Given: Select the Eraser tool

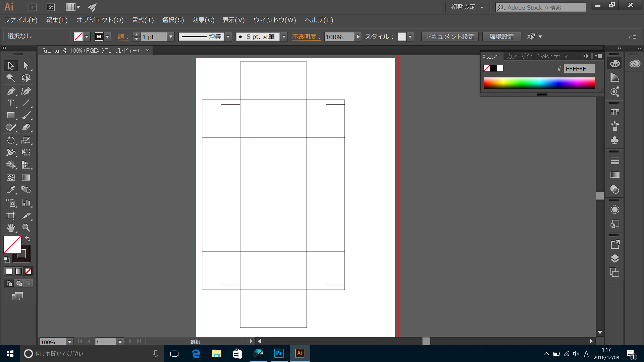Looking at the screenshot, I should coord(26,127).
